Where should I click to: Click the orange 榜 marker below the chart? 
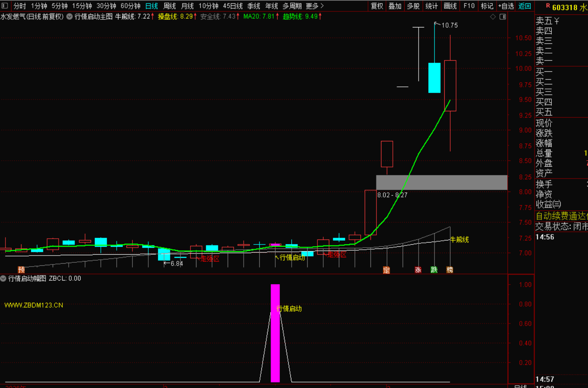click(x=450, y=270)
